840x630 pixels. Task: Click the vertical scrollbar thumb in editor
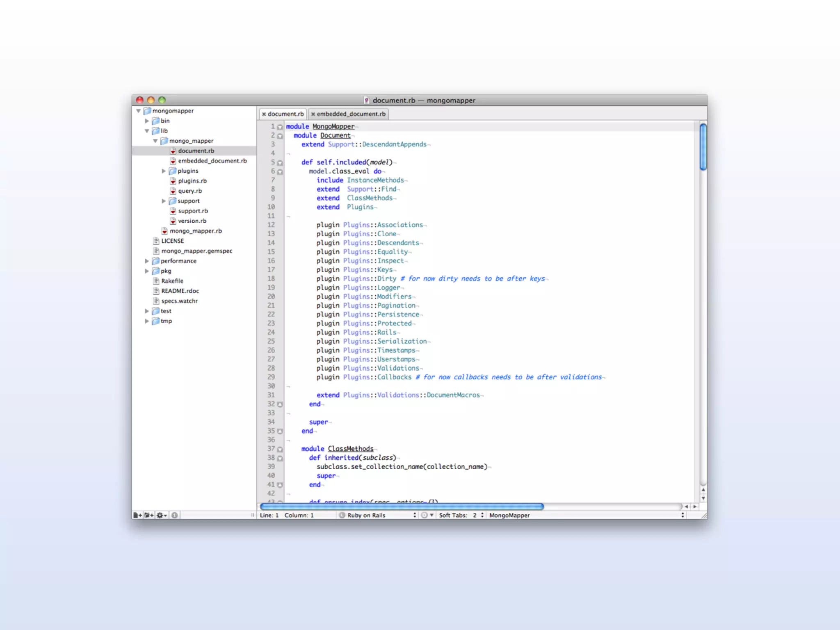[x=703, y=146]
